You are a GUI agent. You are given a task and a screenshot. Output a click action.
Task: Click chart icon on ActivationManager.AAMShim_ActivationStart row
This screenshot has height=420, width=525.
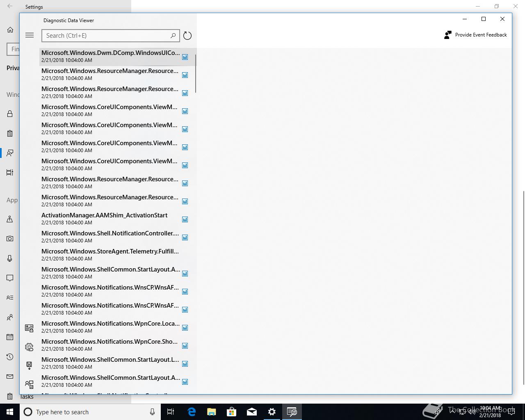tap(185, 219)
